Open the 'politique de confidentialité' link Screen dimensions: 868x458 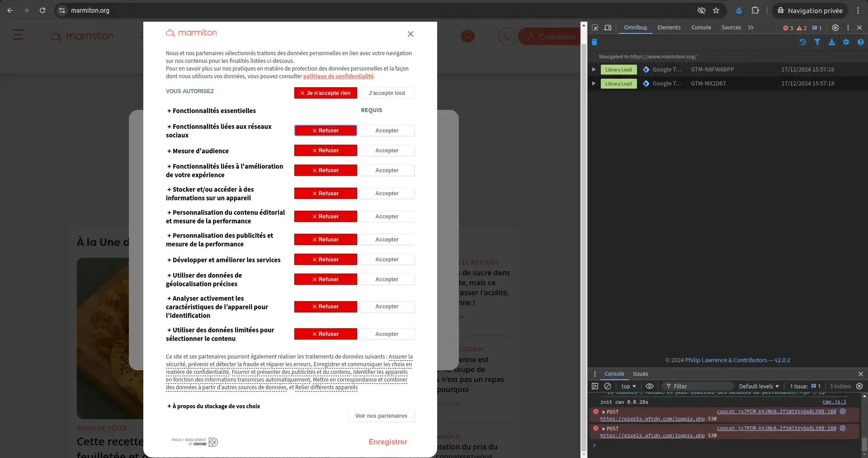tap(338, 76)
